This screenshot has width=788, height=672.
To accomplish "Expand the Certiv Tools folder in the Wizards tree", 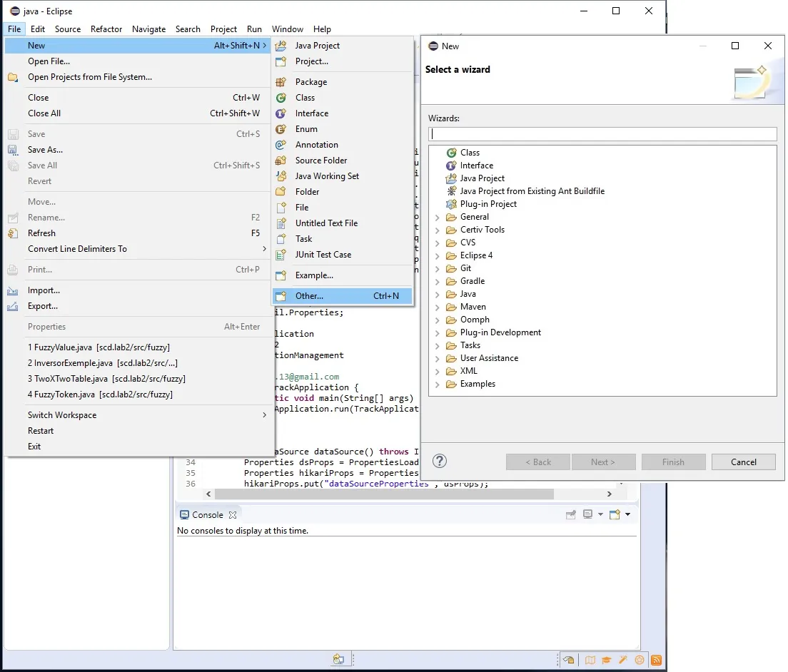I will coord(438,230).
